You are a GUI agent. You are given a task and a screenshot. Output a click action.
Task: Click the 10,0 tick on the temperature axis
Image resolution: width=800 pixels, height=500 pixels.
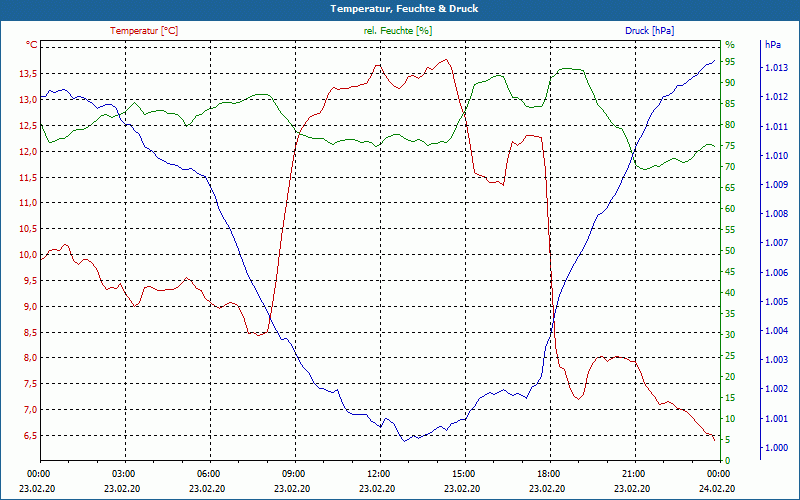pyautogui.click(x=28, y=255)
